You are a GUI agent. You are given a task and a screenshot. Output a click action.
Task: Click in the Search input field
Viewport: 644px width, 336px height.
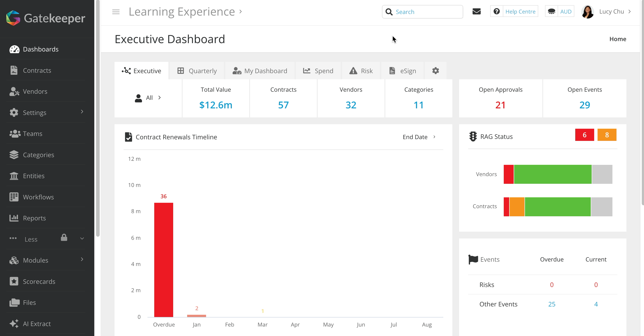click(x=422, y=12)
